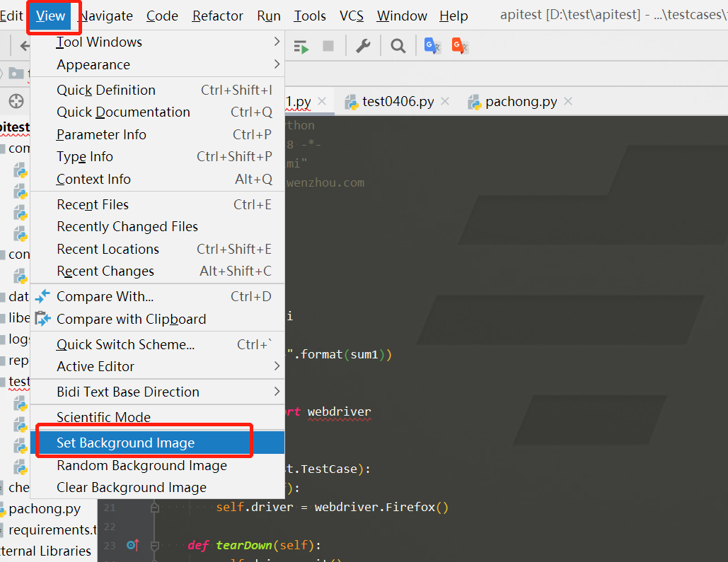The width and height of the screenshot is (728, 562).
Task: Run the current configuration from the toolbar
Action: [301, 45]
